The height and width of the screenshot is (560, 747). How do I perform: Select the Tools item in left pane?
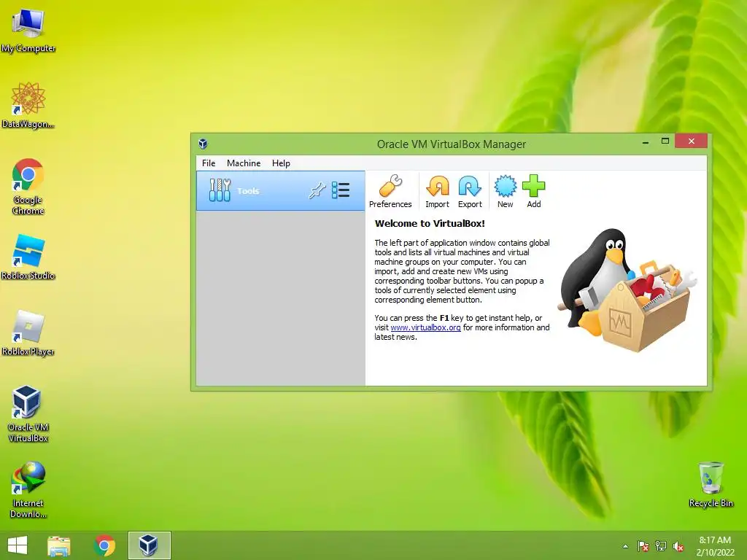pyautogui.click(x=281, y=190)
